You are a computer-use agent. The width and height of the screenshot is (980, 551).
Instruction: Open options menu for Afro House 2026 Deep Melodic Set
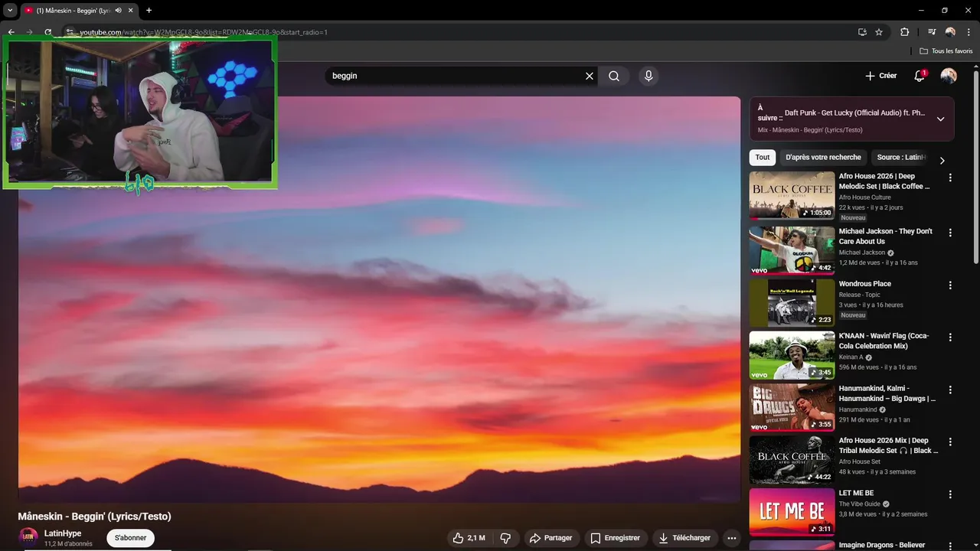point(950,178)
